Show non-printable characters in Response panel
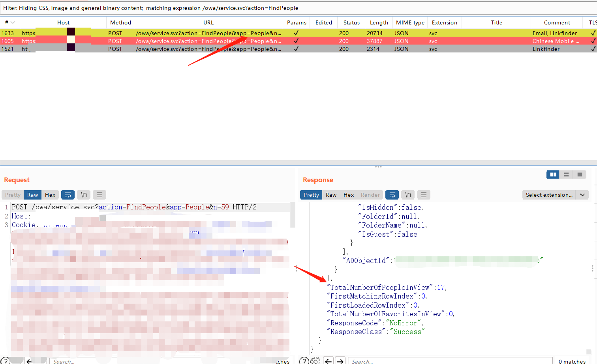Viewport: 597px width, 364px height. point(408,195)
